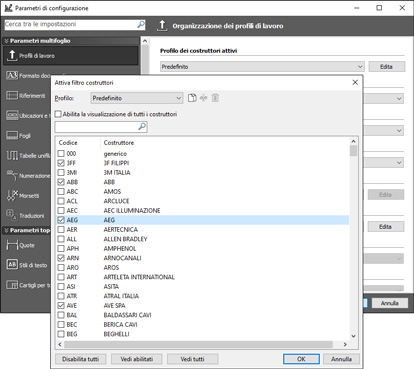Click the delete profile trash icon
Image resolution: width=414 pixels, height=369 pixels.
215,98
